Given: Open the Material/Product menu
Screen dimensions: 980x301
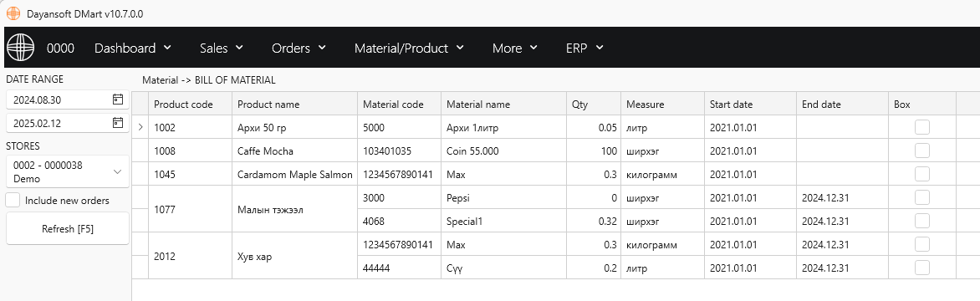Looking at the screenshot, I should coord(409,48).
